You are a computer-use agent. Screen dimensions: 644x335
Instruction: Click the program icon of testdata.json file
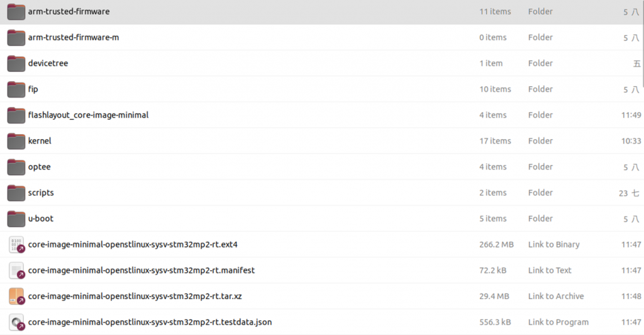(x=16, y=322)
